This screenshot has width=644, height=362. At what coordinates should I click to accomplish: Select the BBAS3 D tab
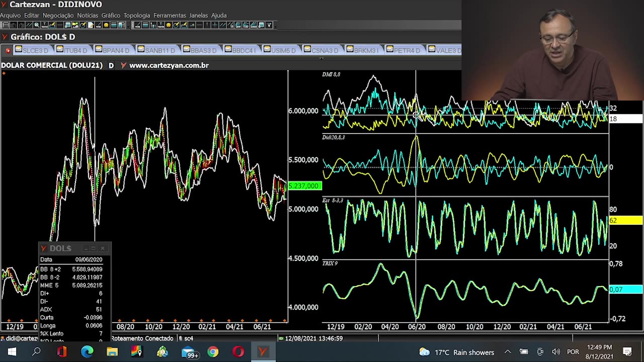(203, 50)
